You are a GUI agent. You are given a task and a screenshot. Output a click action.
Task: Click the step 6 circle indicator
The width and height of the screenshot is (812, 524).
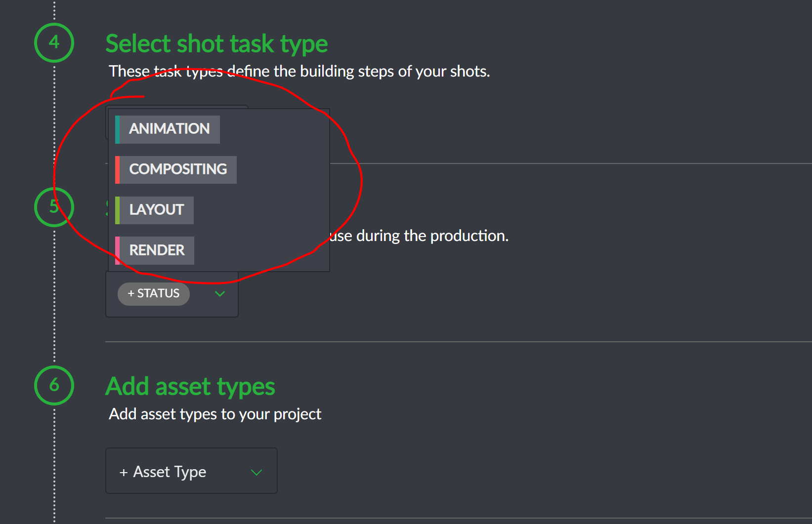tap(54, 386)
